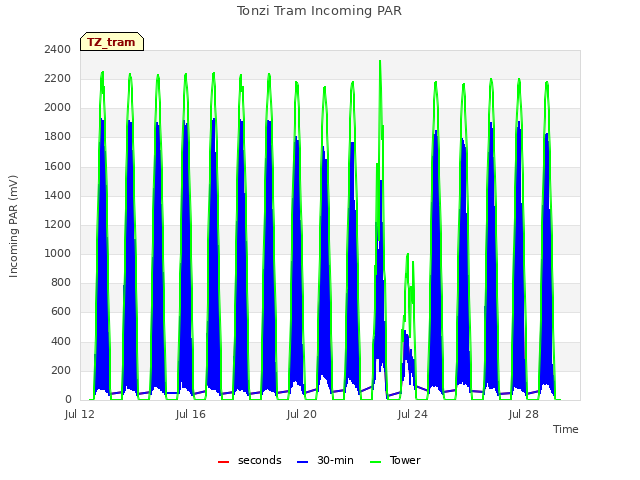
Task: Click the 200 y-axis tick label
Action: [x=61, y=370]
